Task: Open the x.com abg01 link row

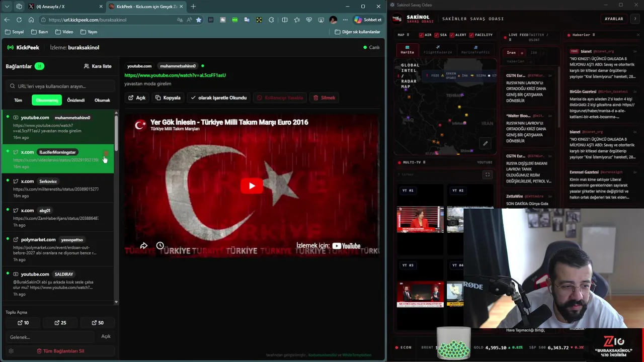Action: (x=57, y=217)
